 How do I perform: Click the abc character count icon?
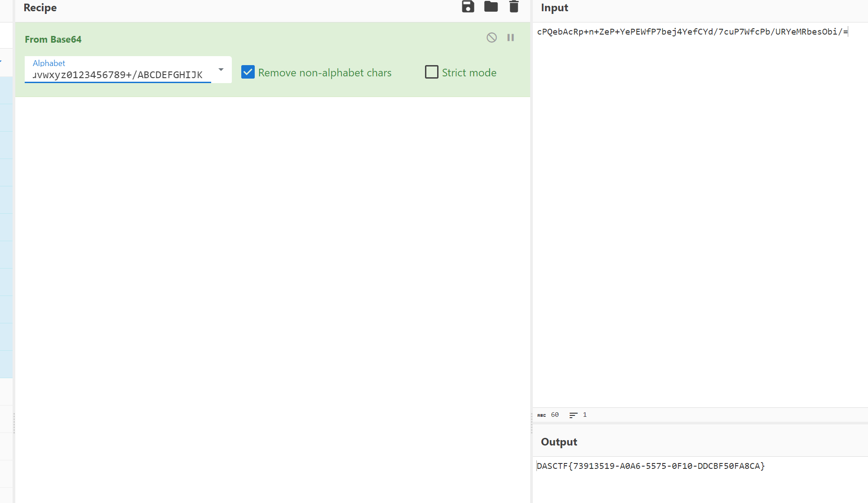(x=541, y=415)
